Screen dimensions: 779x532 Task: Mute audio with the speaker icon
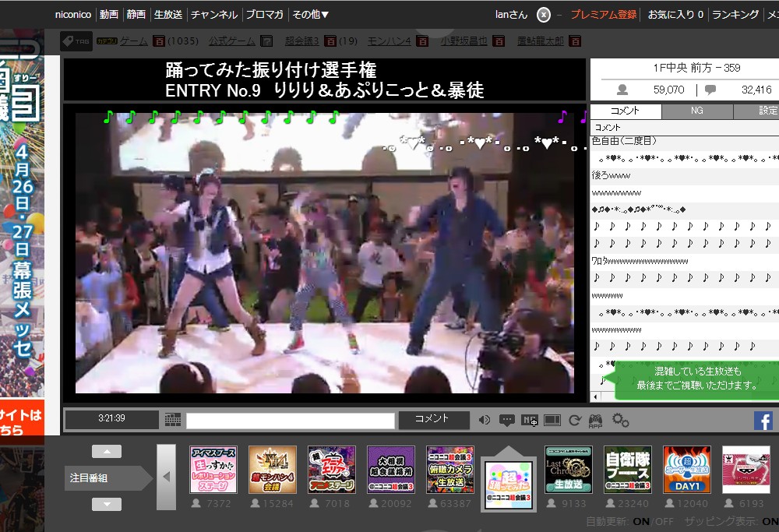485,421
